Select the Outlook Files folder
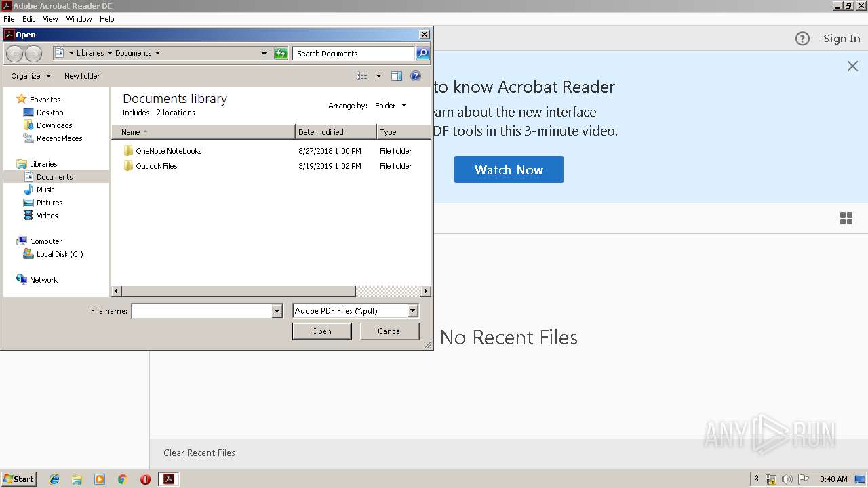 (x=157, y=166)
